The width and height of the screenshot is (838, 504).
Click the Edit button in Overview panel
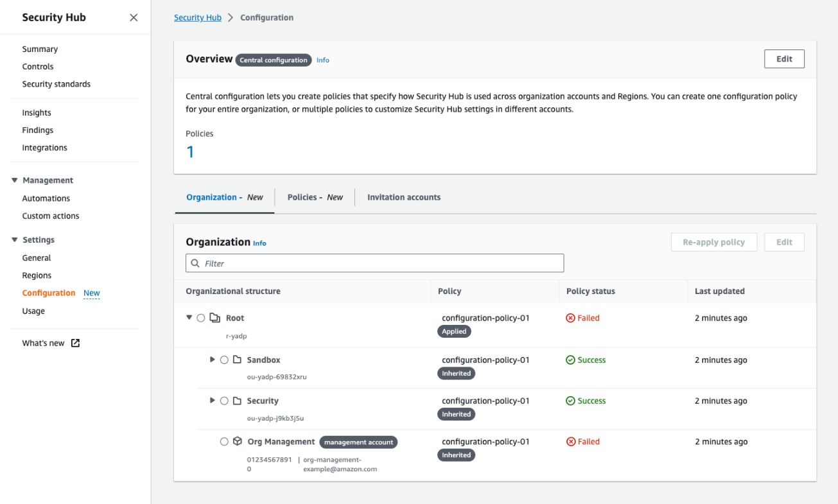coord(783,58)
